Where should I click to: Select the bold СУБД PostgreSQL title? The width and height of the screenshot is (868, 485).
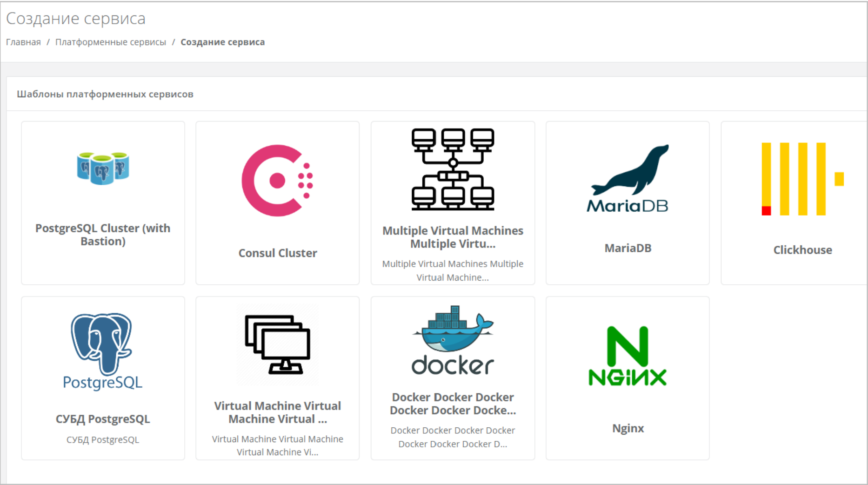click(x=103, y=419)
